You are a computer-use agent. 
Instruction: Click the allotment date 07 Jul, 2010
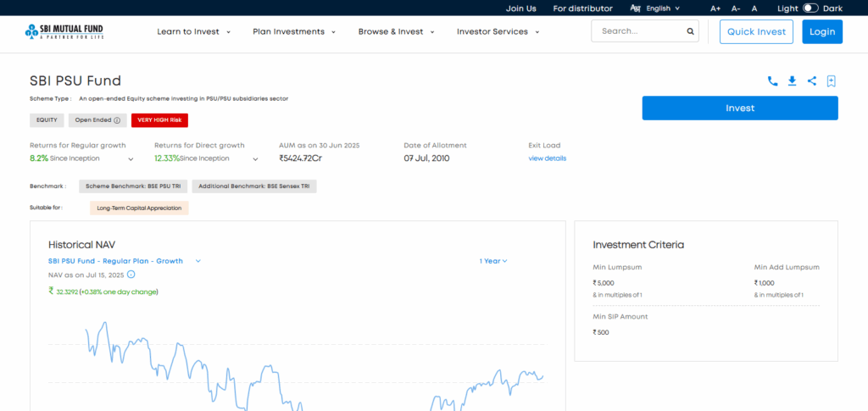click(x=426, y=158)
